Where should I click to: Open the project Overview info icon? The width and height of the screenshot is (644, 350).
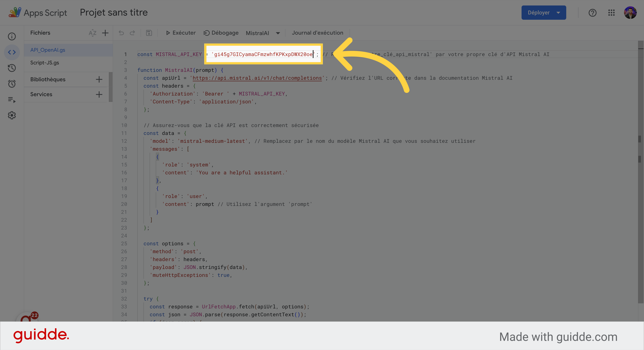pyautogui.click(x=12, y=37)
